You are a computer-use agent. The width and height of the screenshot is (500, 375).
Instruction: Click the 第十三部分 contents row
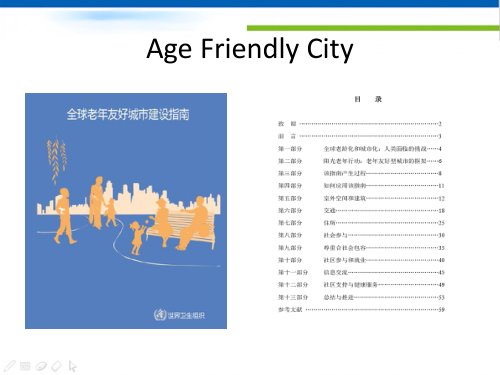(x=361, y=297)
